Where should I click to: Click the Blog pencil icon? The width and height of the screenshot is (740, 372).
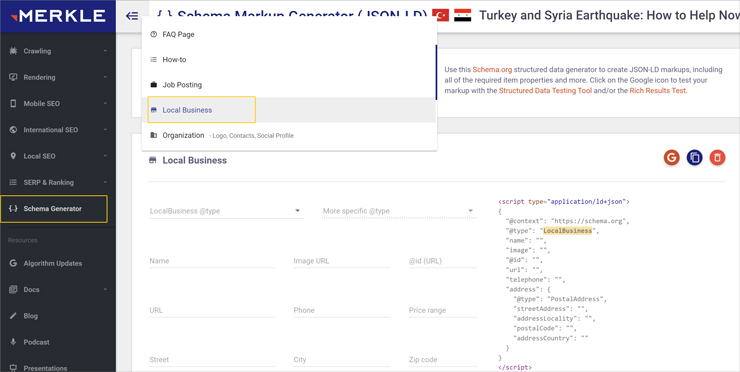[x=13, y=316]
